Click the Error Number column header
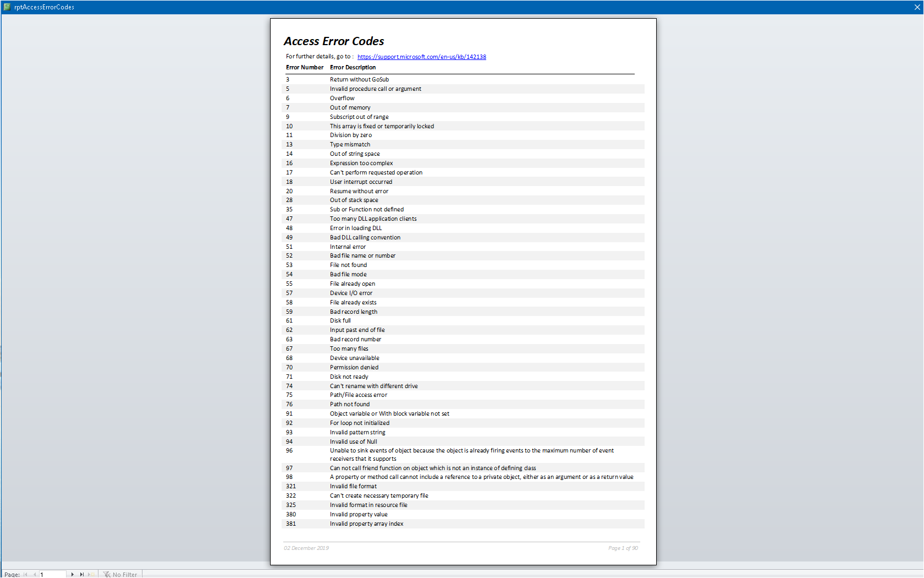This screenshot has width=924, height=578. point(305,68)
